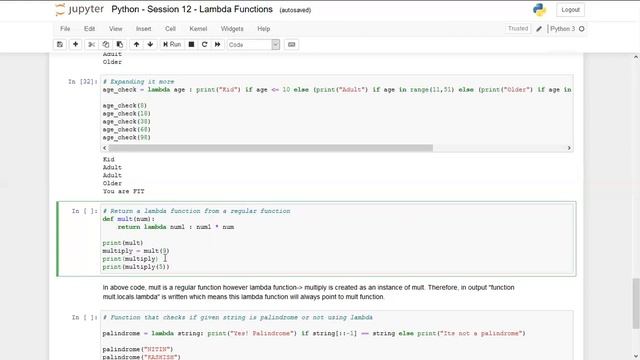The image size is (640, 360).
Task: Paste cells below
Action: pyautogui.click(x=120, y=44)
